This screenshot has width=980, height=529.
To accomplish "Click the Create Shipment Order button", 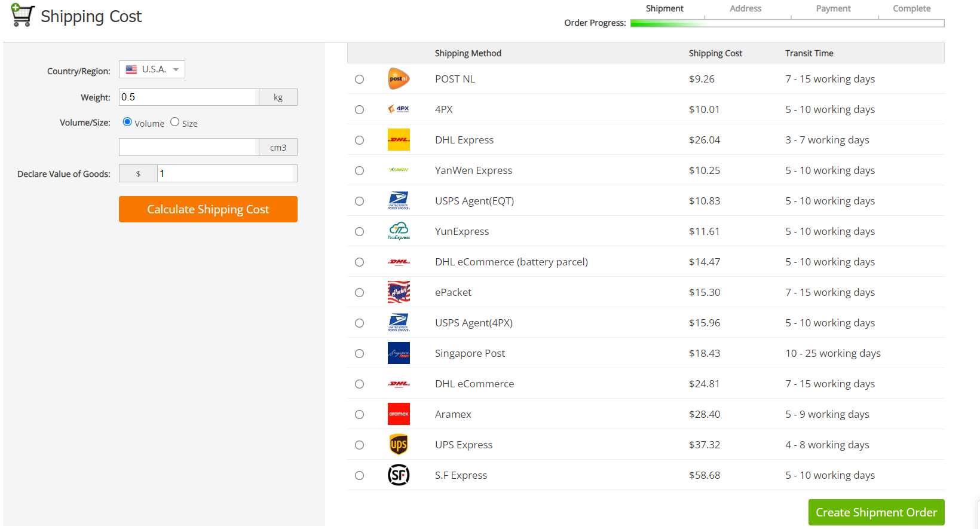I will coord(876,512).
